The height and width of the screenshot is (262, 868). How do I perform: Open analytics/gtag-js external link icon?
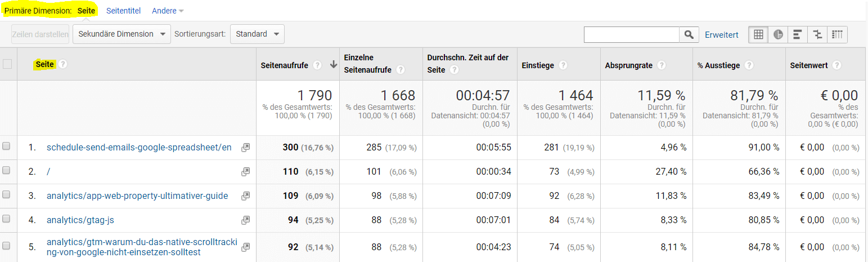(x=245, y=220)
